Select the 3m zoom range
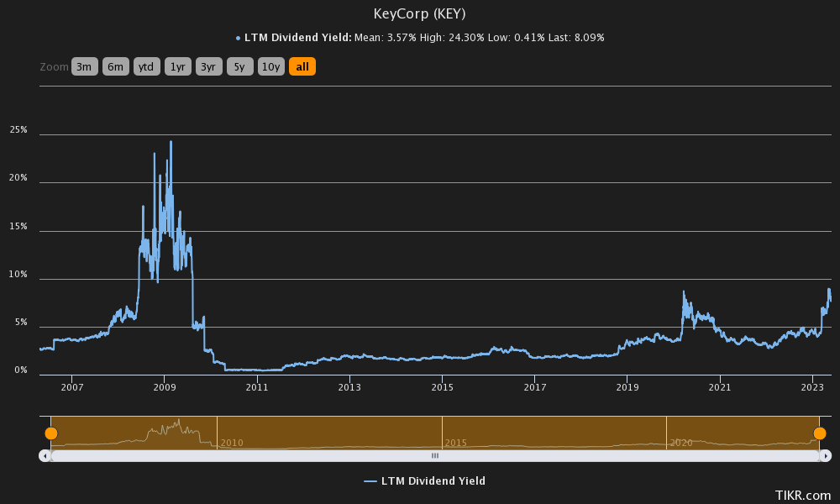Image resolution: width=840 pixels, height=504 pixels. coord(84,66)
